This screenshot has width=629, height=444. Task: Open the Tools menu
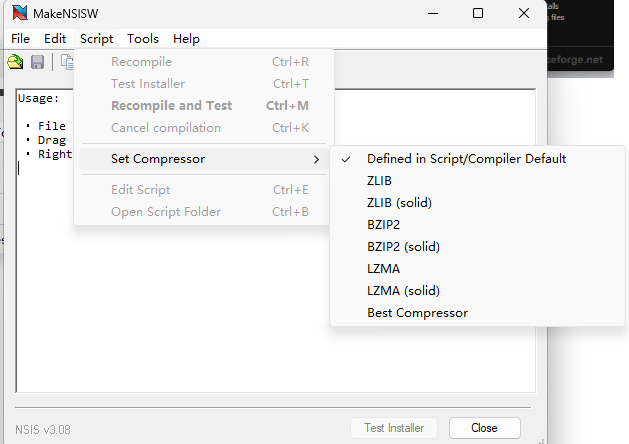click(143, 39)
